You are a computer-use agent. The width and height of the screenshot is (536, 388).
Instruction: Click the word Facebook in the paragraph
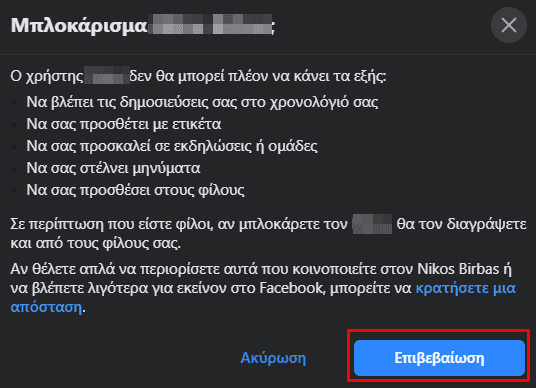click(291, 288)
